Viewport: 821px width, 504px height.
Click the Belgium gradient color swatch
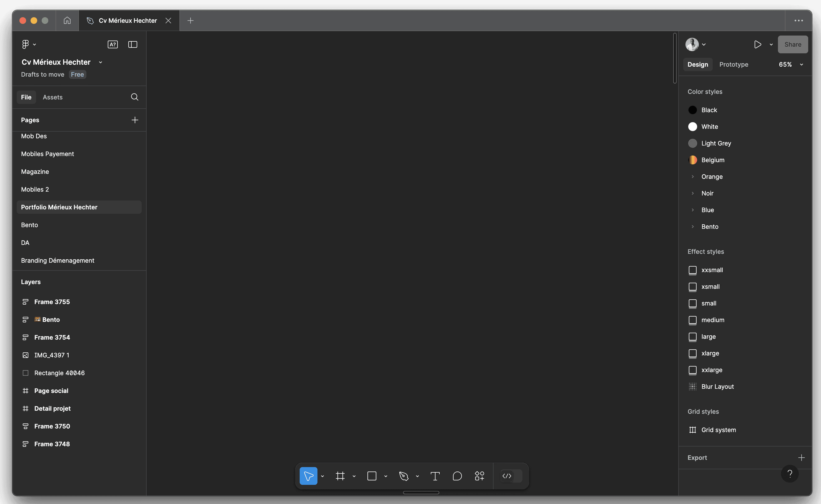point(693,160)
